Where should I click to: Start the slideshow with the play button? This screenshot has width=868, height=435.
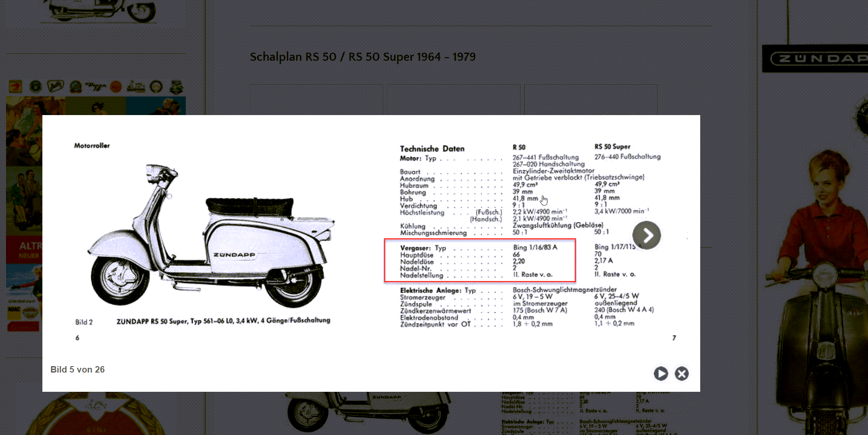point(660,373)
